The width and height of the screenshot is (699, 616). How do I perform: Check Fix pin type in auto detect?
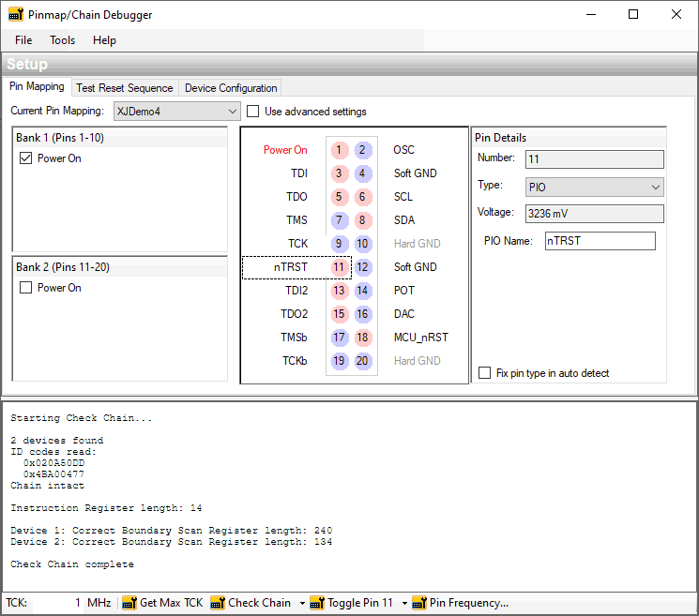pos(485,373)
